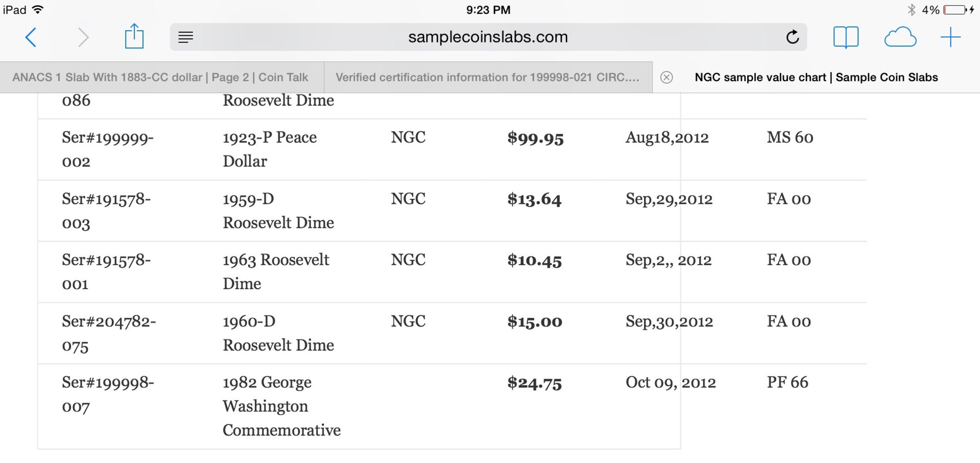Tap the battery indicator in status bar
This screenshot has height=463, width=980.
click(955, 10)
